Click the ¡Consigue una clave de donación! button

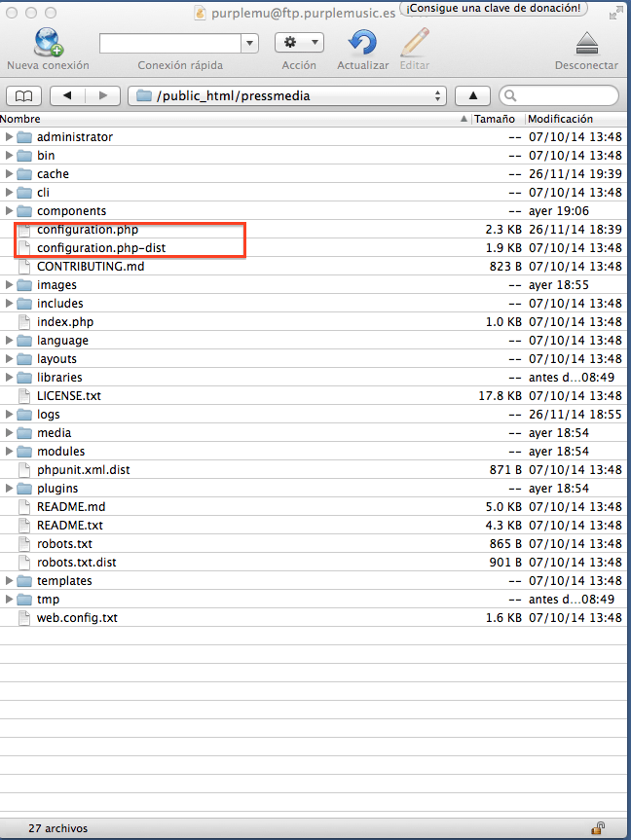pyautogui.click(x=494, y=8)
